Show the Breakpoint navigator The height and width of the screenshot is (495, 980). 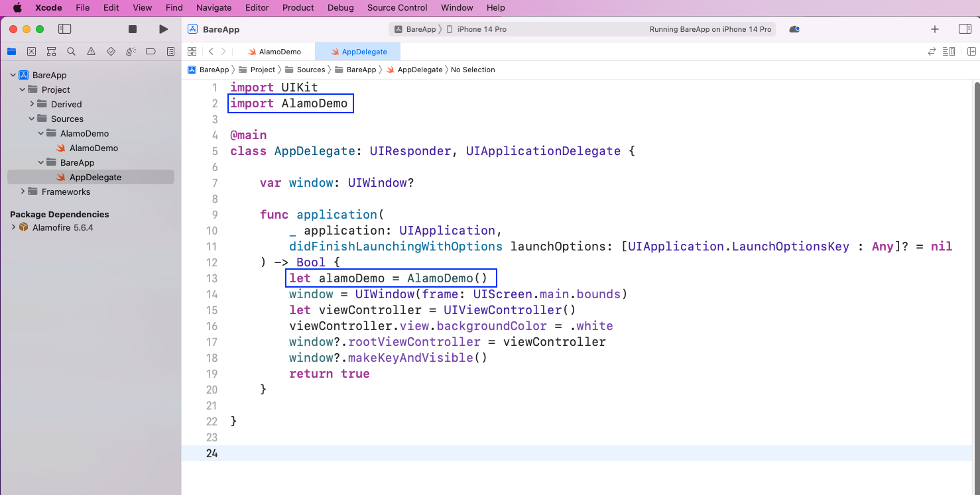click(151, 51)
